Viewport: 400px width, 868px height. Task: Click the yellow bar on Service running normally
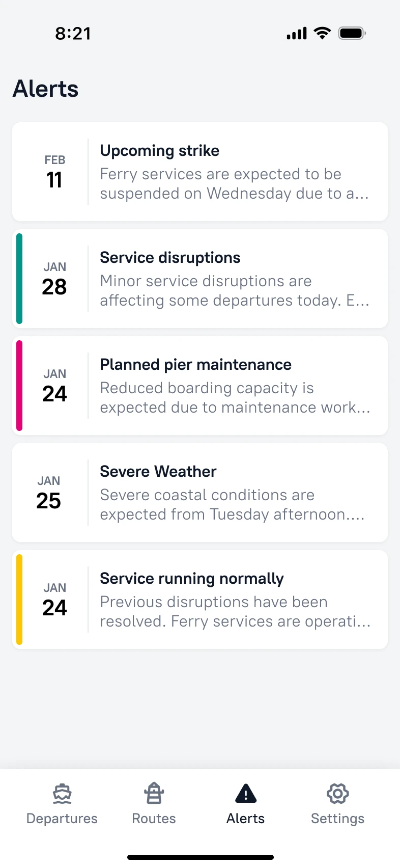[x=19, y=600]
